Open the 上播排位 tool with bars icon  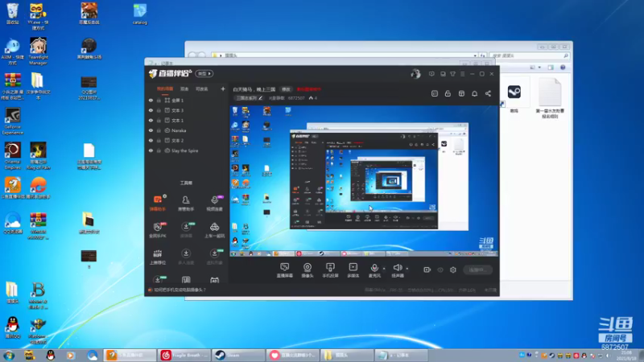coord(157,257)
